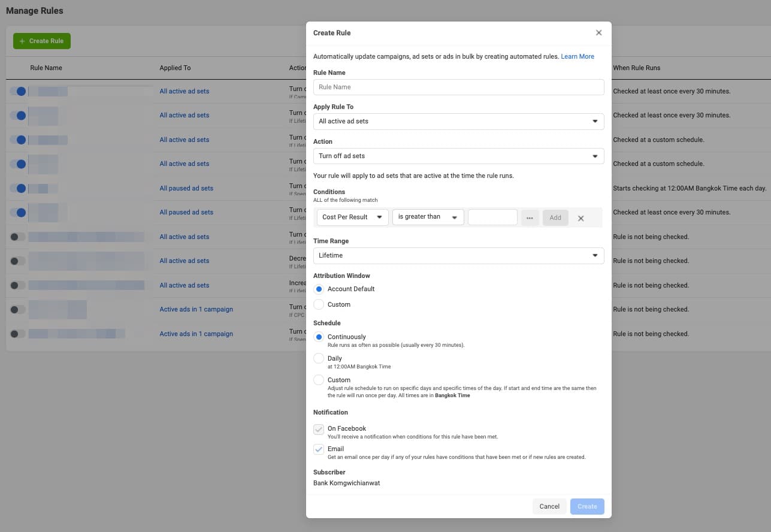
Task: Select Account Default attribution window
Action: pyautogui.click(x=319, y=289)
